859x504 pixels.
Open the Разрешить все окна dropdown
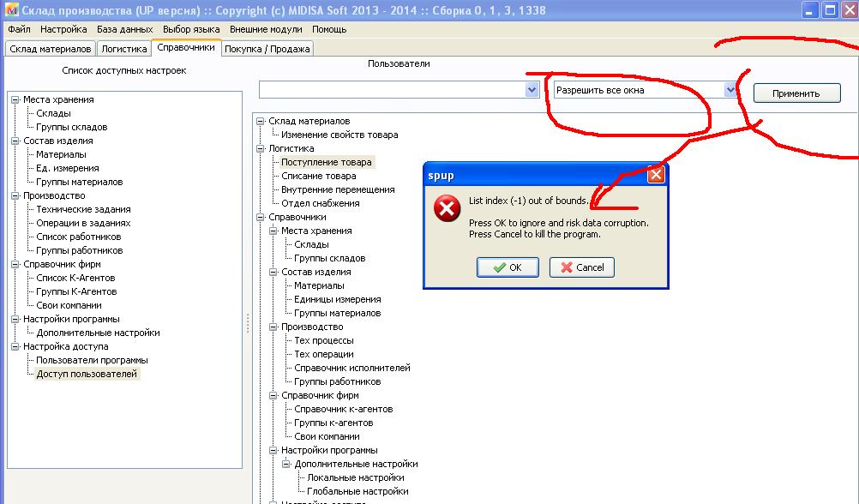[x=730, y=90]
